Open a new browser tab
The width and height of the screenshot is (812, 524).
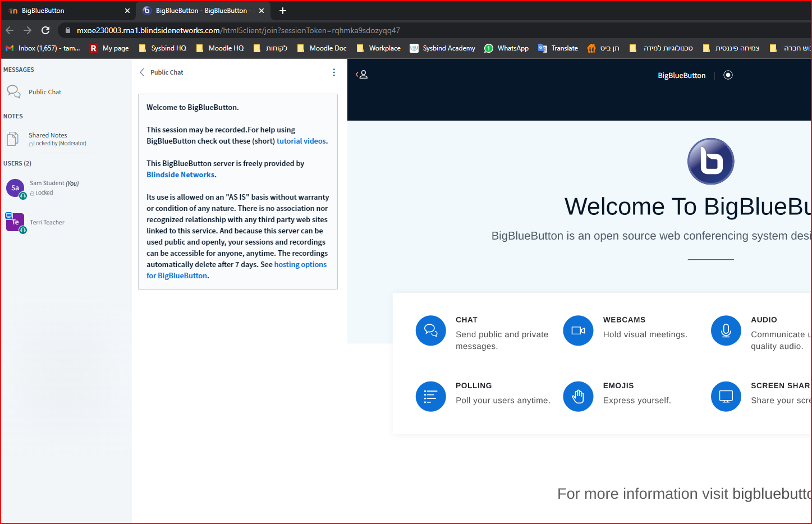click(x=283, y=11)
